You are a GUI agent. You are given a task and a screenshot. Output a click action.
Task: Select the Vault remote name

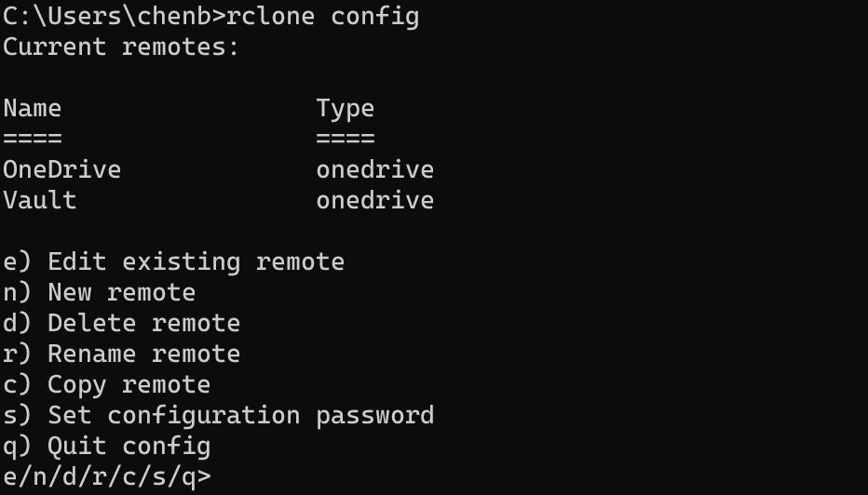(40, 200)
